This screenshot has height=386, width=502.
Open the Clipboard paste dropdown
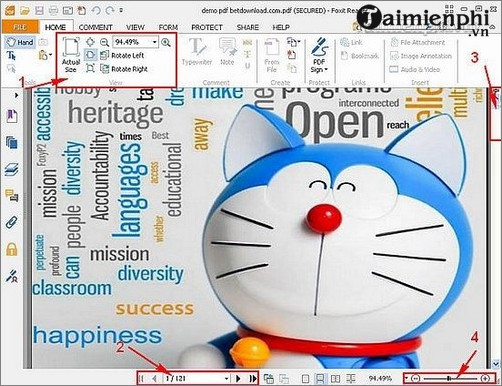(45, 55)
